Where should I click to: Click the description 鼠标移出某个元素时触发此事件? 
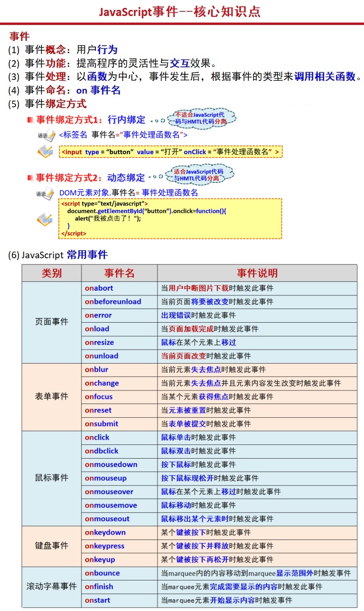[x=217, y=519]
